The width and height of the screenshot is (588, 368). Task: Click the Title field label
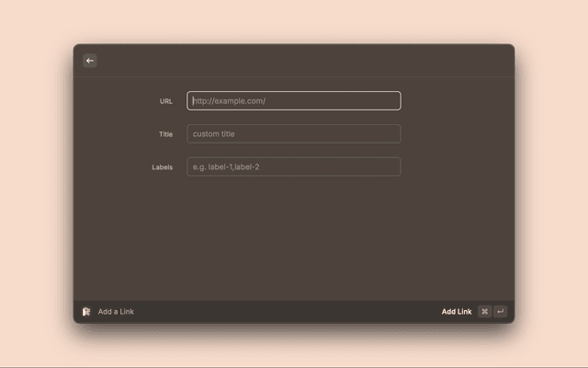point(165,134)
